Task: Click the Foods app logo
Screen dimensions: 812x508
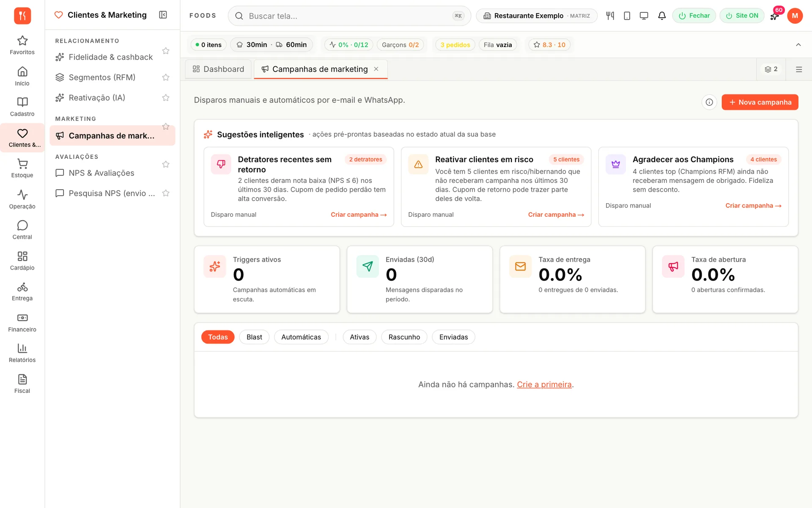Action: click(x=22, y=16)
